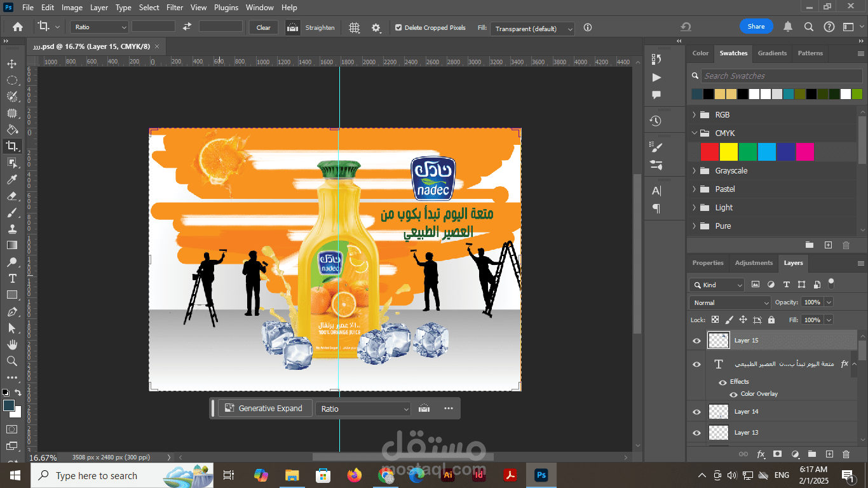Open the Paragraph panel icon
Image resolution: width=868 pixels, height=488 pixels.
656,208
